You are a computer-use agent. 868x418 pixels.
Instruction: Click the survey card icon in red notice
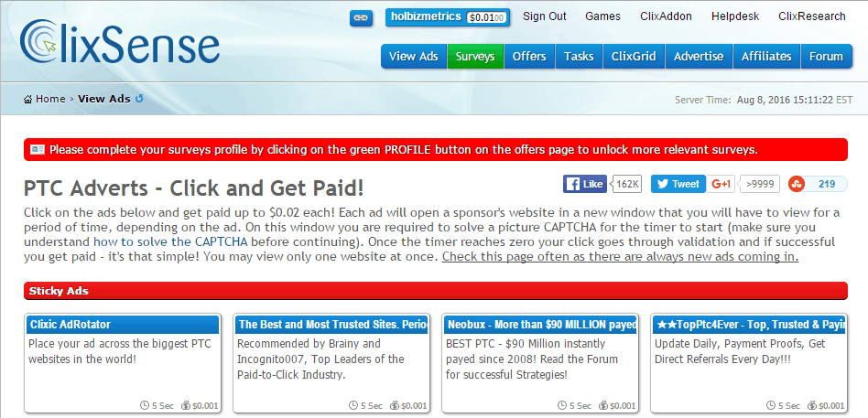[x=38, y=150]
